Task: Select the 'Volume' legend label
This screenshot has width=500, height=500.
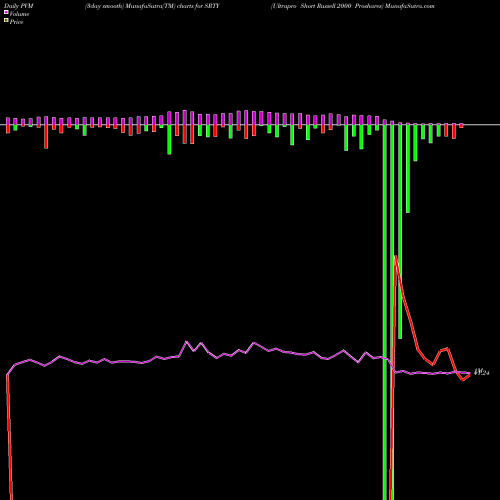Action: click(x=19, y=14)
